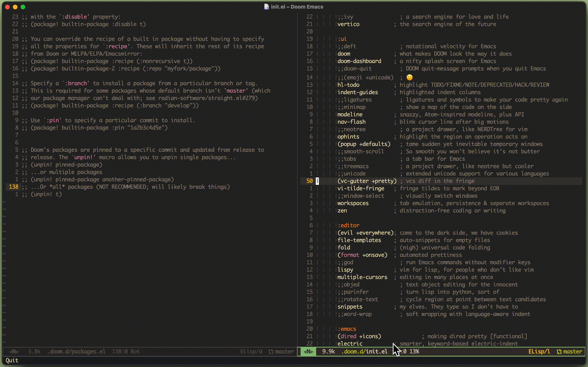Click the ELisp/d major mode in left modeline
Screen dimensions: 588x367
coord(251,351)
